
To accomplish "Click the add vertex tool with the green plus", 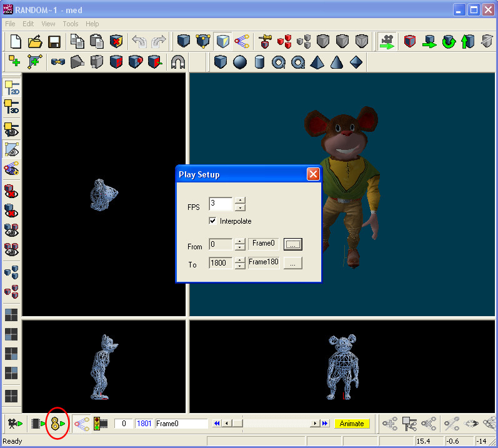I will tap(14, 61).
